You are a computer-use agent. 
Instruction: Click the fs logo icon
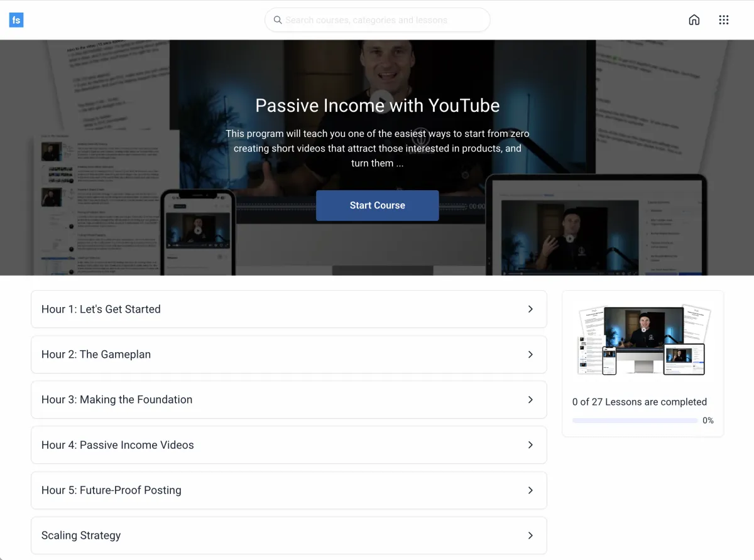pos(16,20)
